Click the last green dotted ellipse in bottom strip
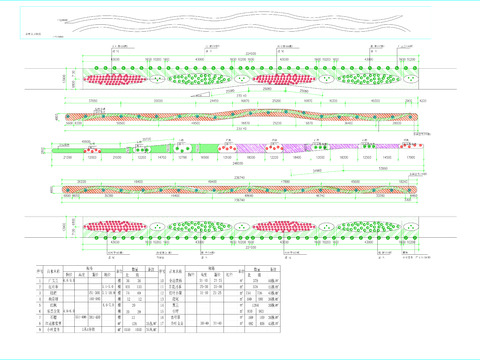 [368, 227]
